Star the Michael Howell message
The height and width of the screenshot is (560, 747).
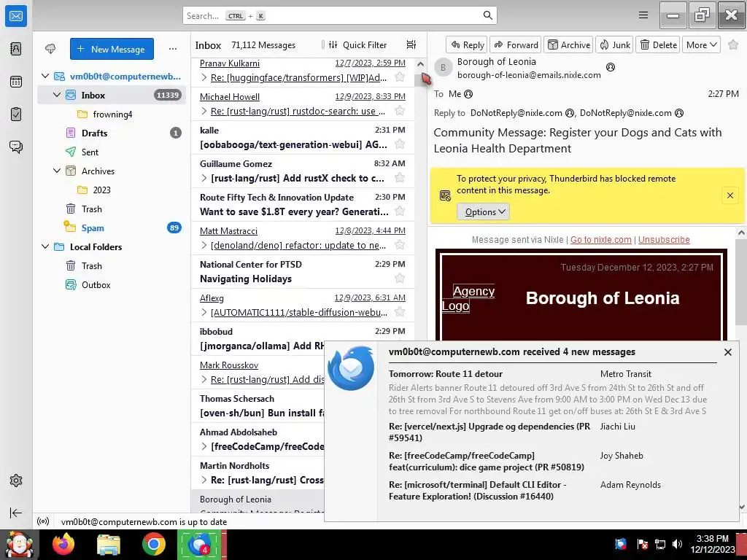tap(400, 111)
